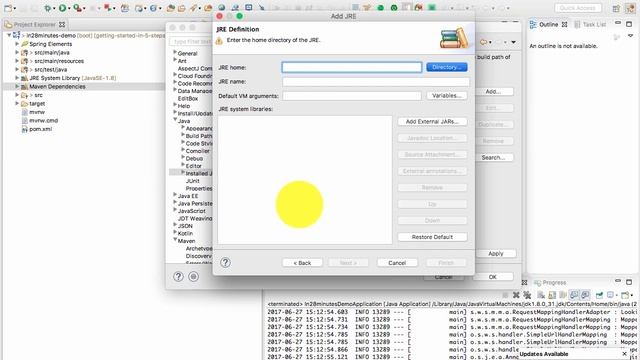640x360 pixels.
Task: Expand src/test/java folder
Action: [17, 69]
